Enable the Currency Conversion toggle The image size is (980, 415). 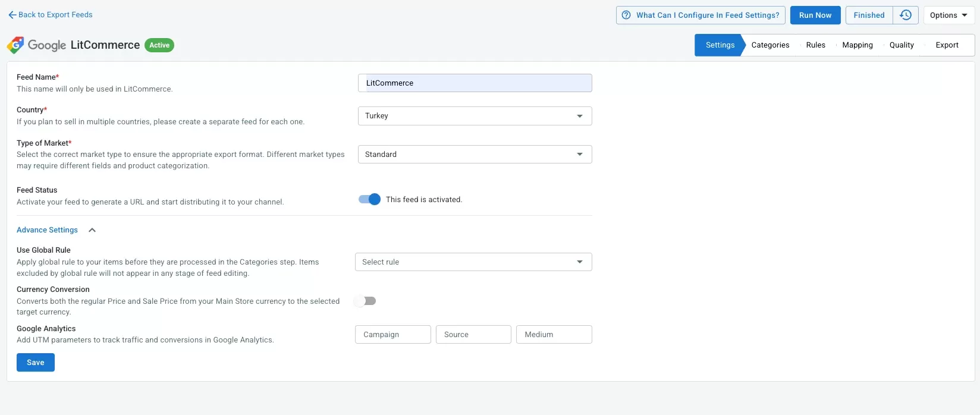(365, 301)
